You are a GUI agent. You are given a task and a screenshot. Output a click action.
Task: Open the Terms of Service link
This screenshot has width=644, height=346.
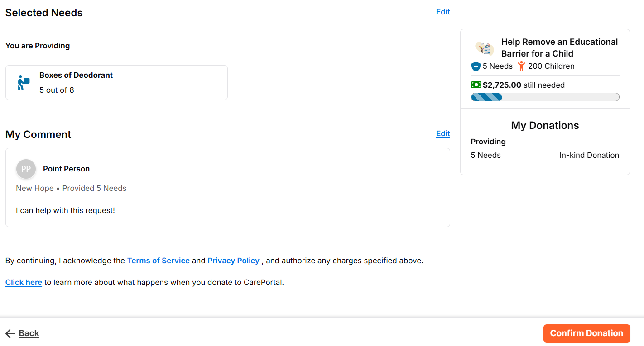158,261
